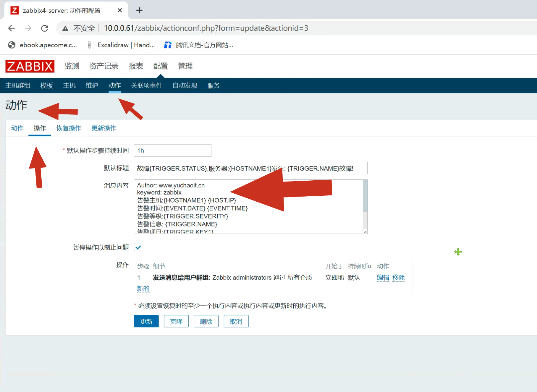This screenshot has height=392, width=537.
Task: Reload the page with the refresh icon
Action: [x=45, y=28]
